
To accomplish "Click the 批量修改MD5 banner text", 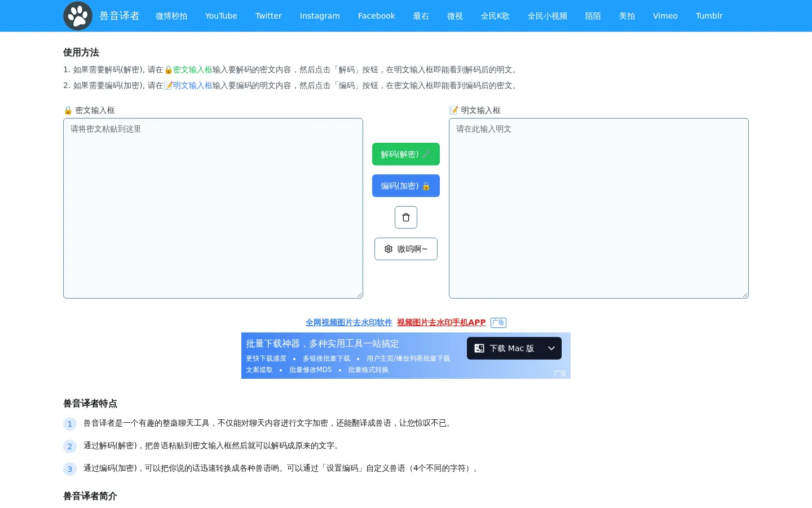I will (x=311, y=370).
